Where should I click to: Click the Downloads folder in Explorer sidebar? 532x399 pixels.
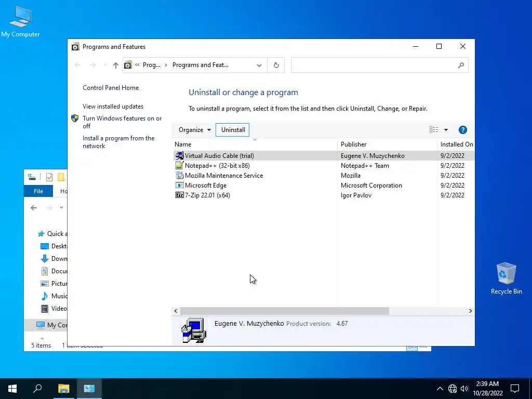coord(54,259)
